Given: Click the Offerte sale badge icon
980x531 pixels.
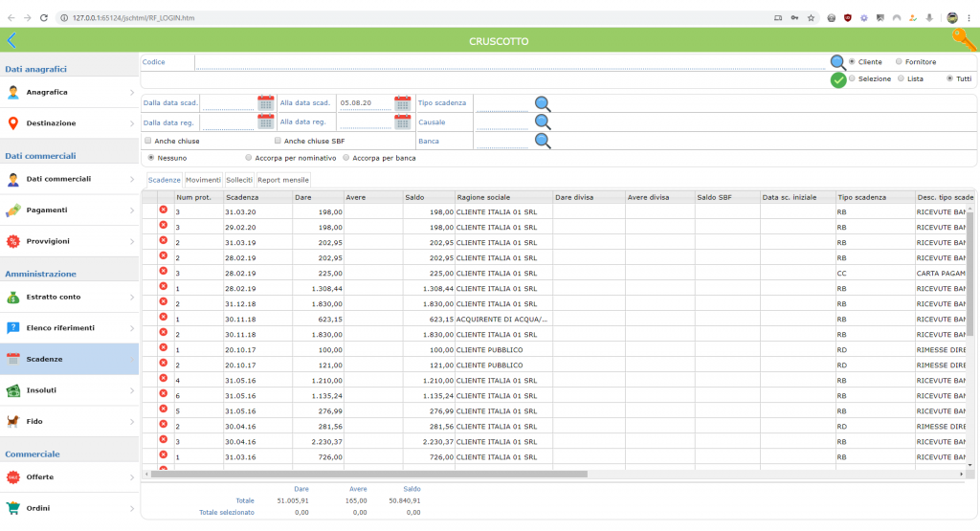Looking at the screenshot, I should point(13,477).
